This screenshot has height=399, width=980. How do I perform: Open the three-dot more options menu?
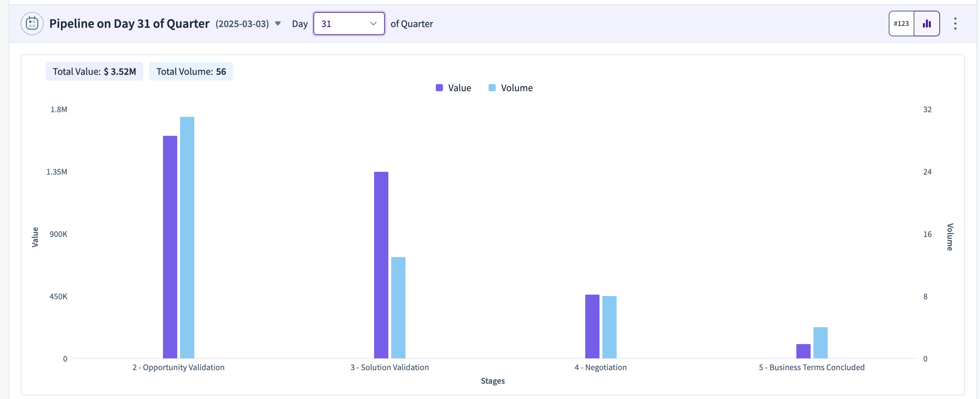[955, 24]
